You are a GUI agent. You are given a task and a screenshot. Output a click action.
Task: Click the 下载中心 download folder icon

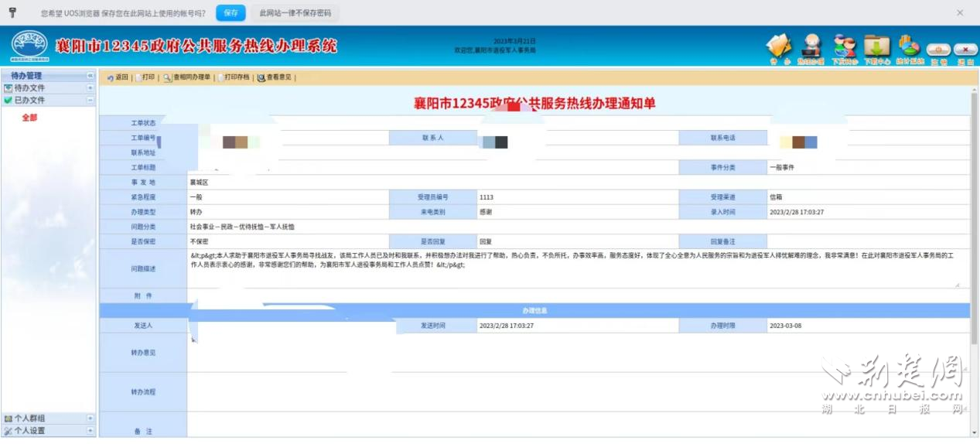point(876,46)
